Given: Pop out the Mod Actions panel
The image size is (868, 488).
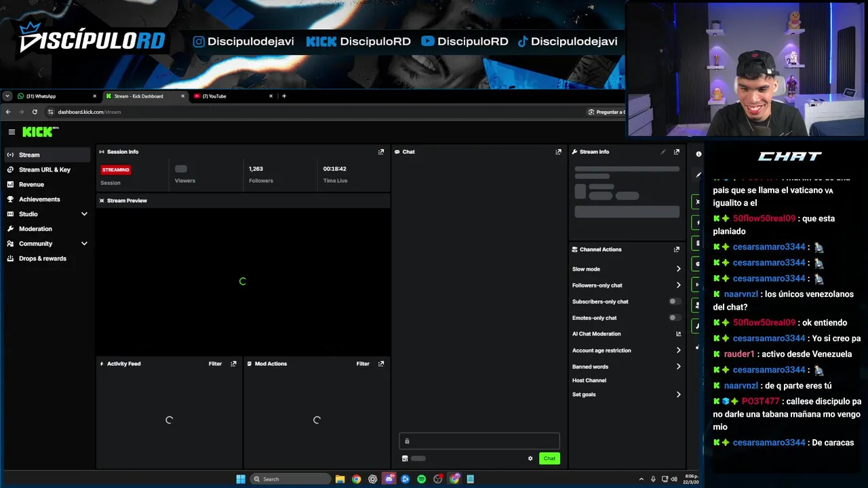Looking at the screenshot, I should (x=381, y=364).
